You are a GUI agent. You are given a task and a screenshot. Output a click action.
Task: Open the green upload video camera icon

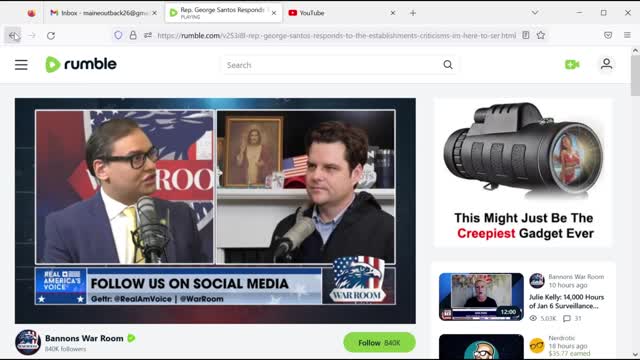point(572,64)
